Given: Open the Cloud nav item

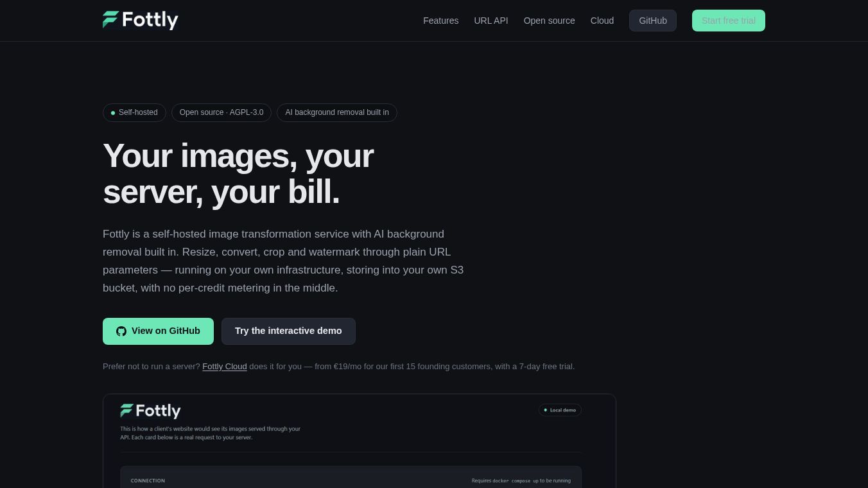Looking at the screenshot, I should coord(602,21).
